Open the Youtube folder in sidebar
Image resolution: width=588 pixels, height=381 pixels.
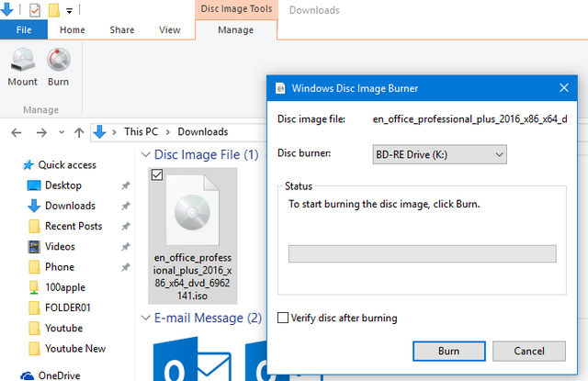click(x=63, y=328)
